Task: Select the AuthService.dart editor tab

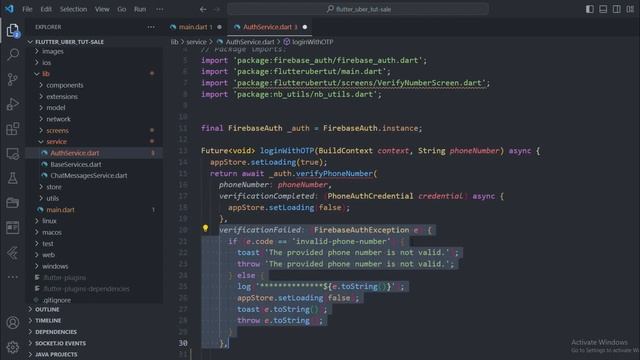Action: pos(269,27)
